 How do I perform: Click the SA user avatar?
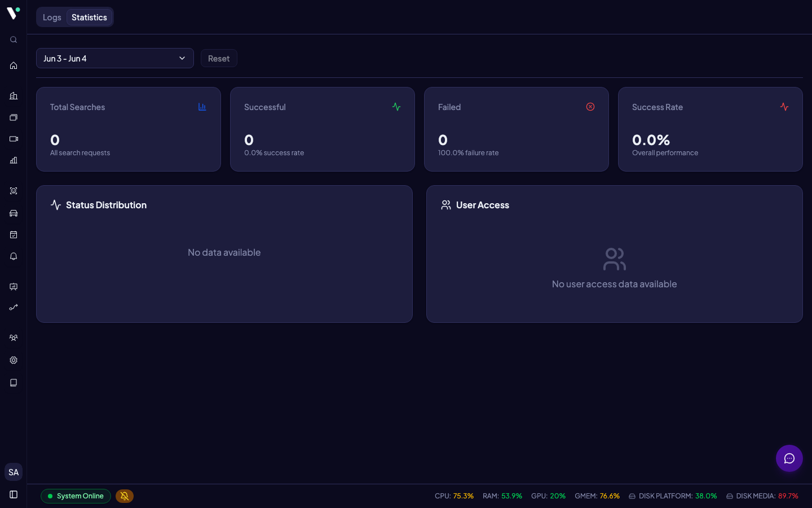coord(14,472)
